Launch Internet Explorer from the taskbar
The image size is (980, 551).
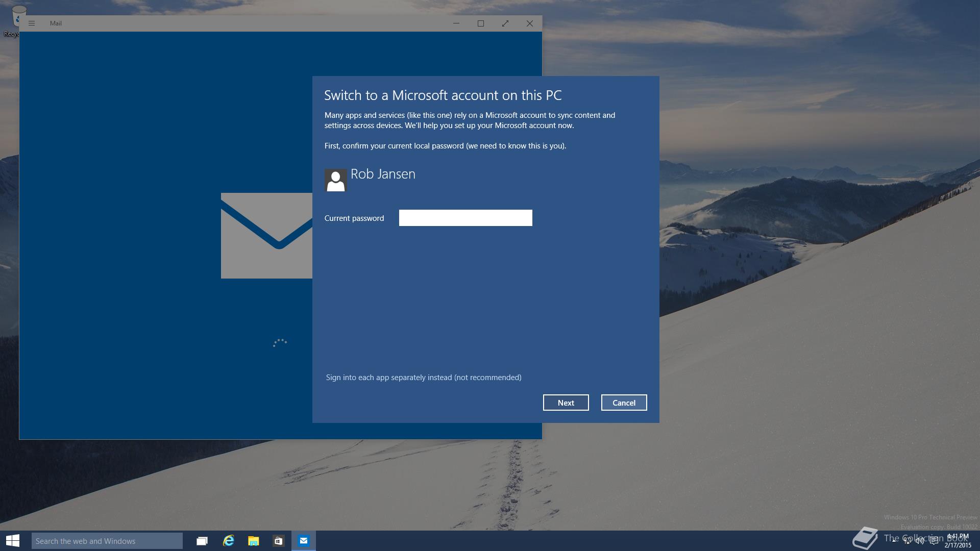click(228, 541)
